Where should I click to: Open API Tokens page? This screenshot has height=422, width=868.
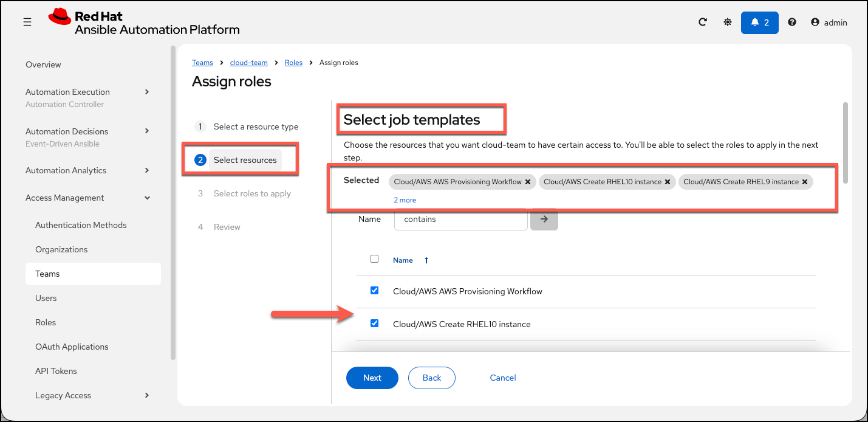click(56, 371)
